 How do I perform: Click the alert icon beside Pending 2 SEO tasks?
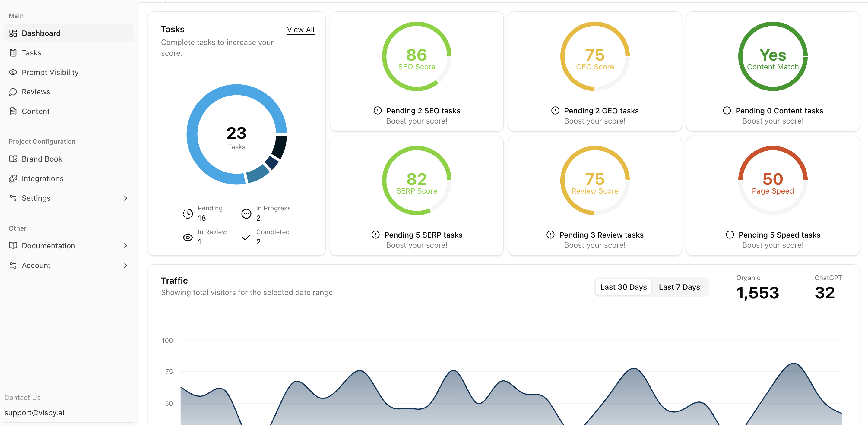pyautogui.click(x=377, y=110)
